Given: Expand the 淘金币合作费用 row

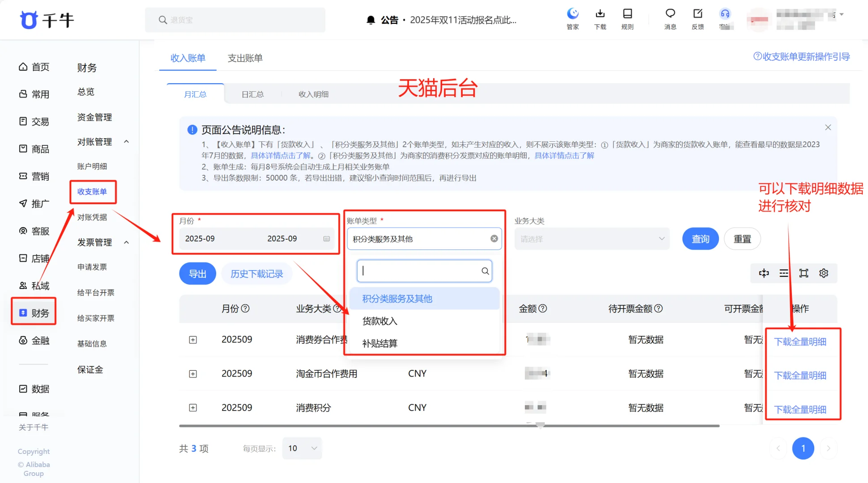Looking at the screenshot, I should tap(193, 374).
